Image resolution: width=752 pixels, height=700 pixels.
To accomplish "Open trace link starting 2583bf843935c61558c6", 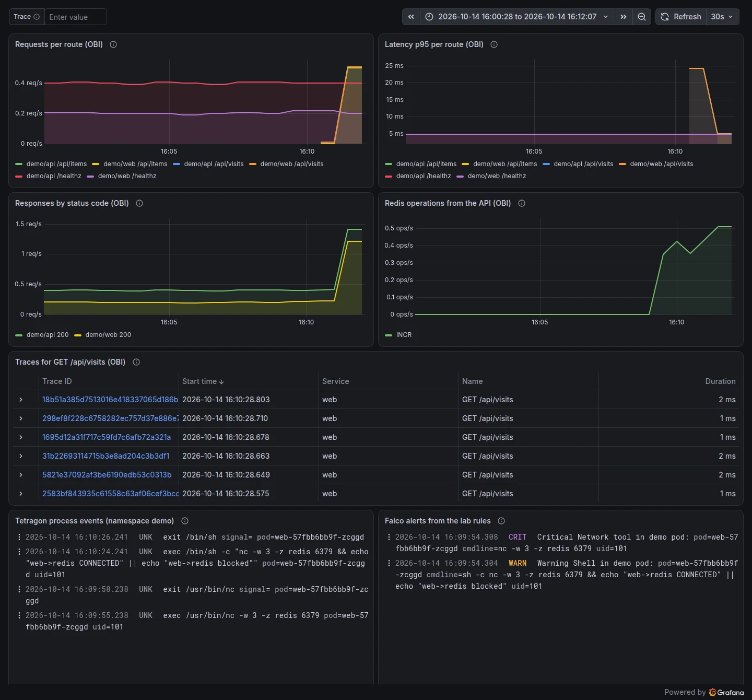I will coord(110,494).
